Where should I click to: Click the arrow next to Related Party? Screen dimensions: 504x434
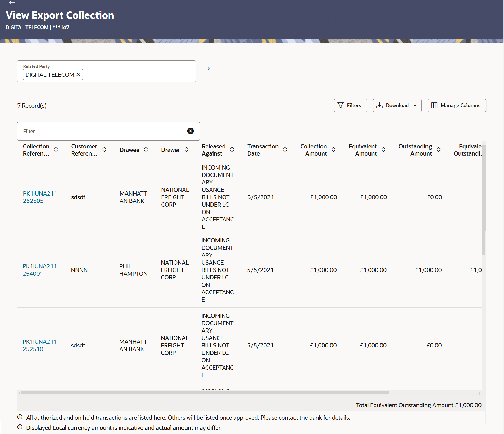[207, 69]
